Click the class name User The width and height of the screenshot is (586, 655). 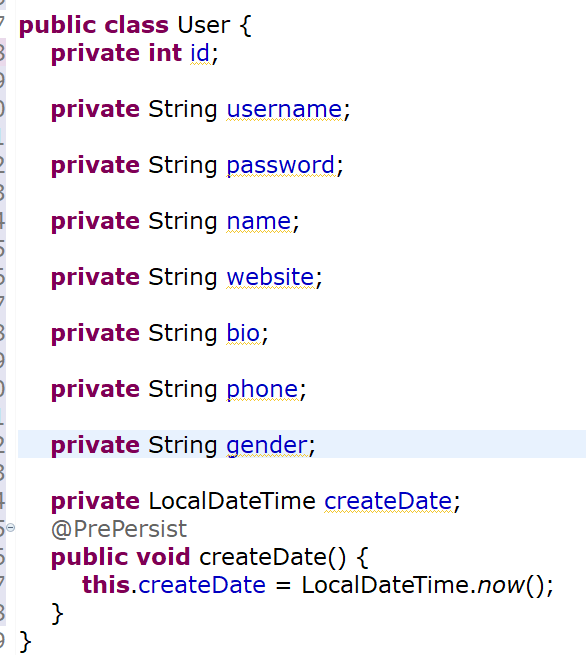tap(204, 25)
